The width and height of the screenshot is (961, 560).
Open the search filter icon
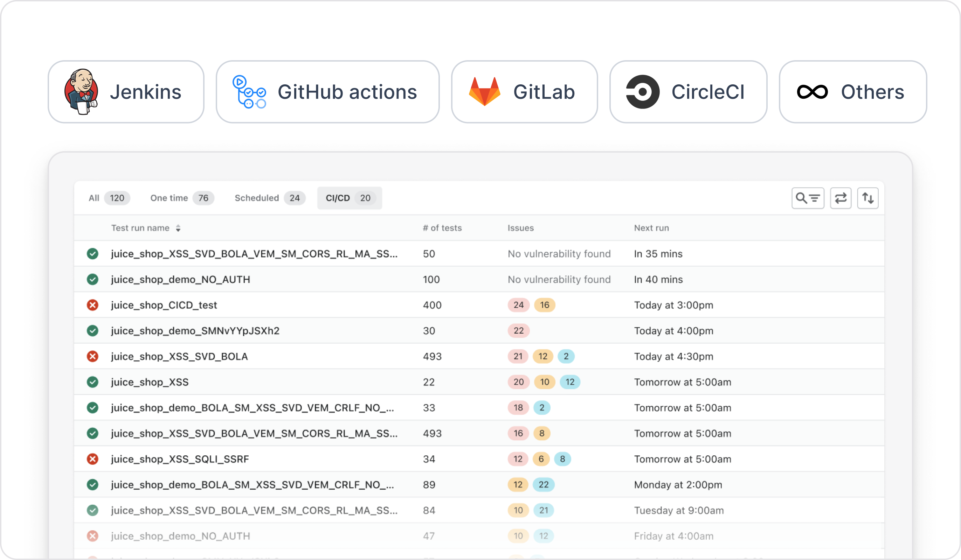click(808, 198)
